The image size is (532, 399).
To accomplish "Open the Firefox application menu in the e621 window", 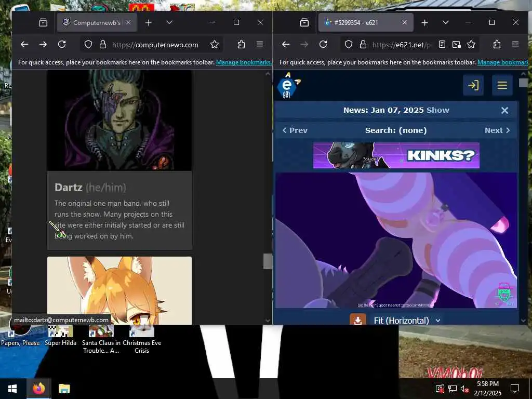I will point(515,45).
